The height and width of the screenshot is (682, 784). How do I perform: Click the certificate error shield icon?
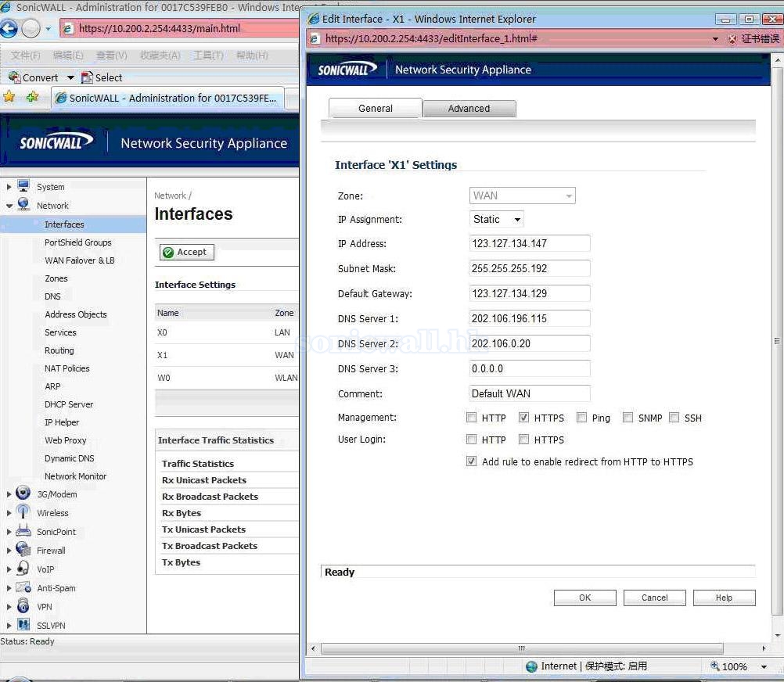tap(732, 38)
